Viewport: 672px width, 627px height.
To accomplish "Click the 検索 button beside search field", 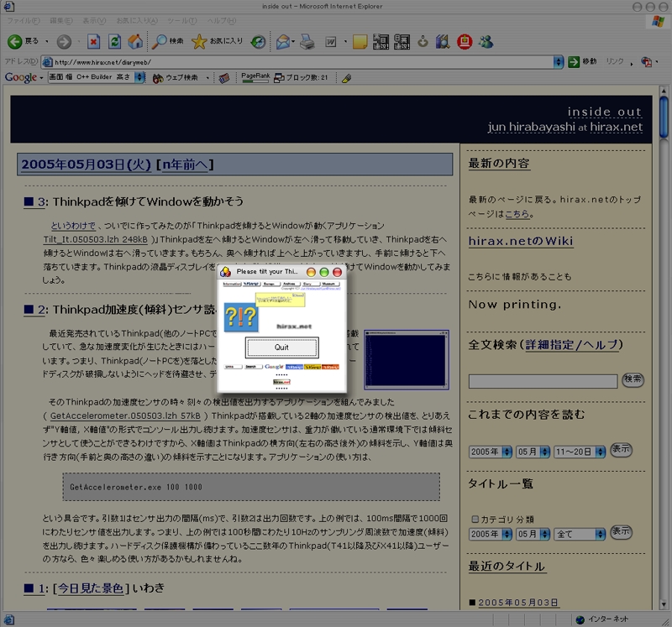I will [633, 379].
